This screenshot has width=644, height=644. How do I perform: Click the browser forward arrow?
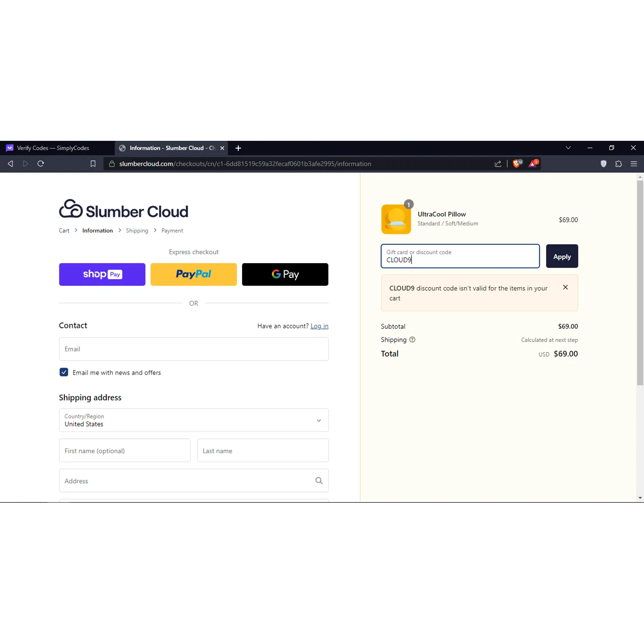pos(25,164)
